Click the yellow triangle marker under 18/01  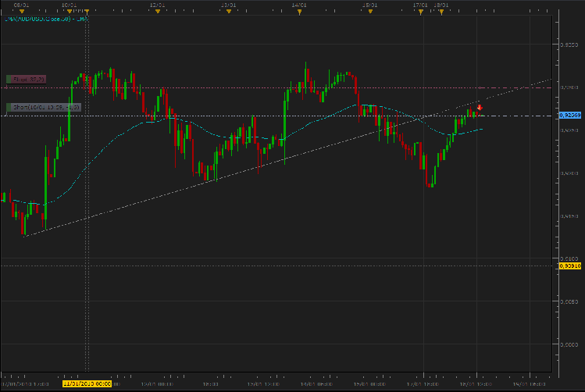tap(442, 12)
